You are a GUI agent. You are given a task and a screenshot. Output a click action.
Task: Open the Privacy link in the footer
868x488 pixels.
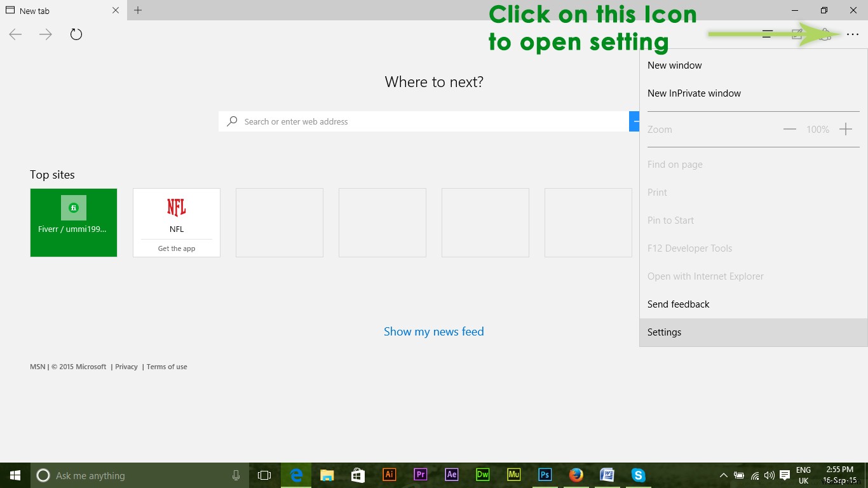pos(126,367)
